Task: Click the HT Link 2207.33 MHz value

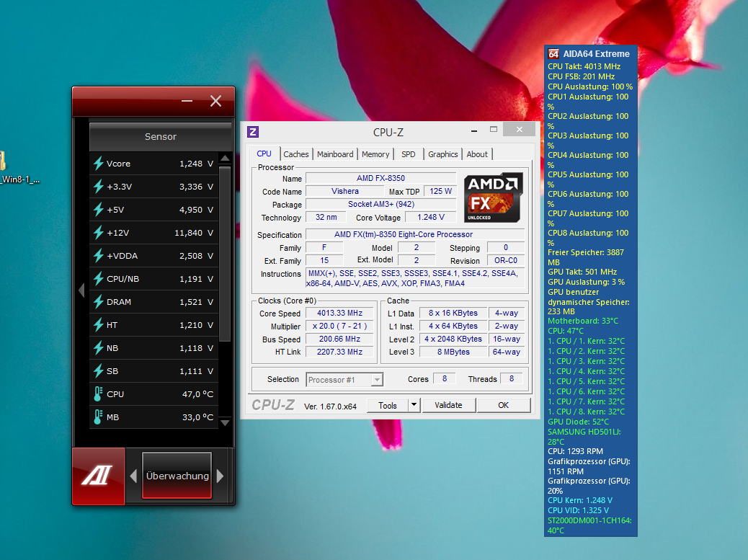Action: tap(339, 352)
